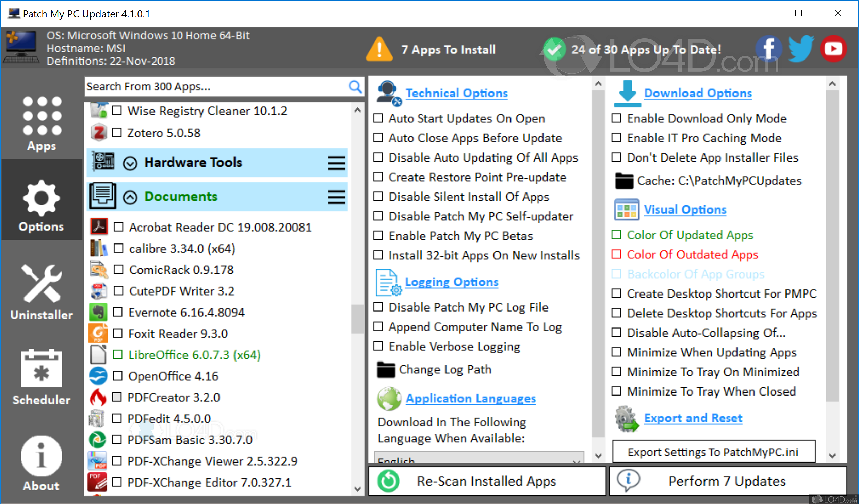Click Perform 7 Updates button
Viewport: 859px width, 504px height.
tap(727, 481)
